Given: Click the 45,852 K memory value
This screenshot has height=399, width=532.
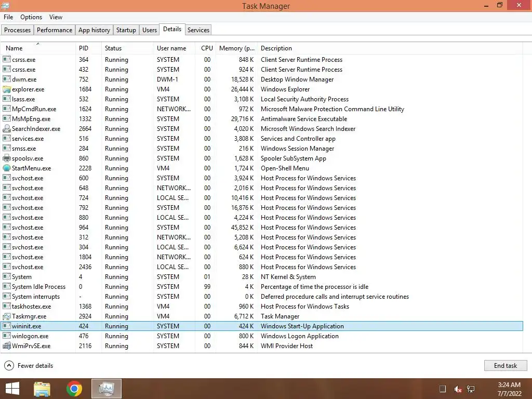Looking at the screenshot, I should 242,228.
